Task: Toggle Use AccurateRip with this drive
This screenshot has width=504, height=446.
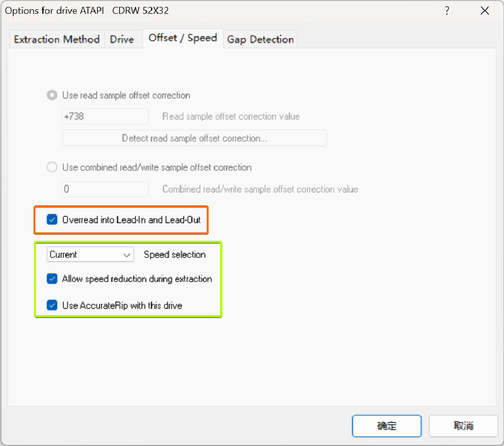Action: [x=52, y=305]
